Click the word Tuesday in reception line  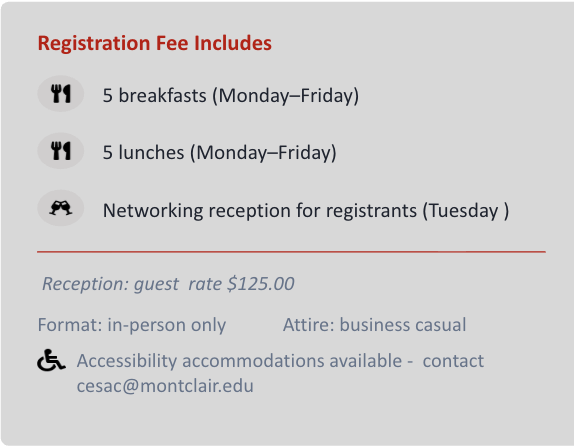click(x=463, y=211)
